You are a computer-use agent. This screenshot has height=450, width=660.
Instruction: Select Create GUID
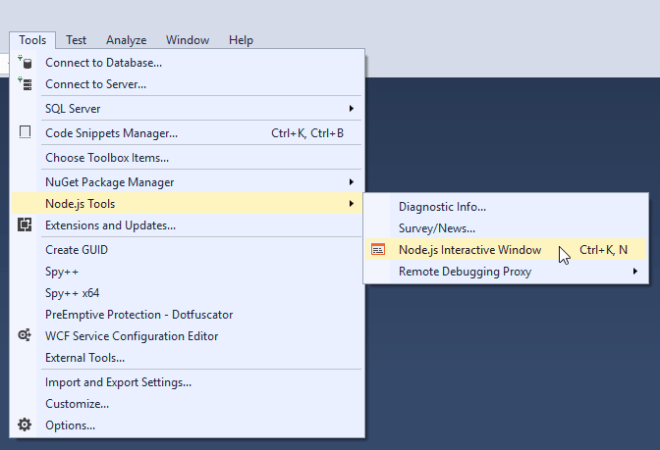(x=76, y=250)
